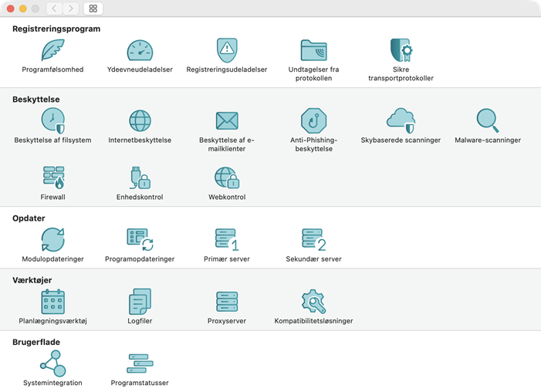Screen dimensions: 541x392
Task: Click the Planlægningsværktøj label
Action: (52, 321)
